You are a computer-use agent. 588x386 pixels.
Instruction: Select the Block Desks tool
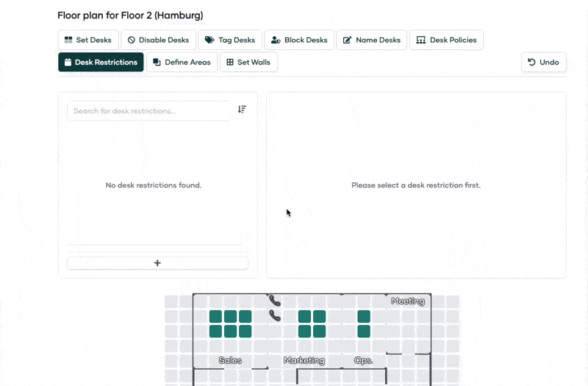coord(299,40)
